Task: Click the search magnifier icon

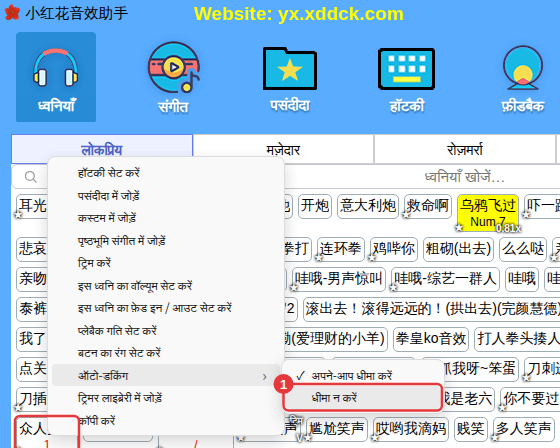Action: click(31, 177)
